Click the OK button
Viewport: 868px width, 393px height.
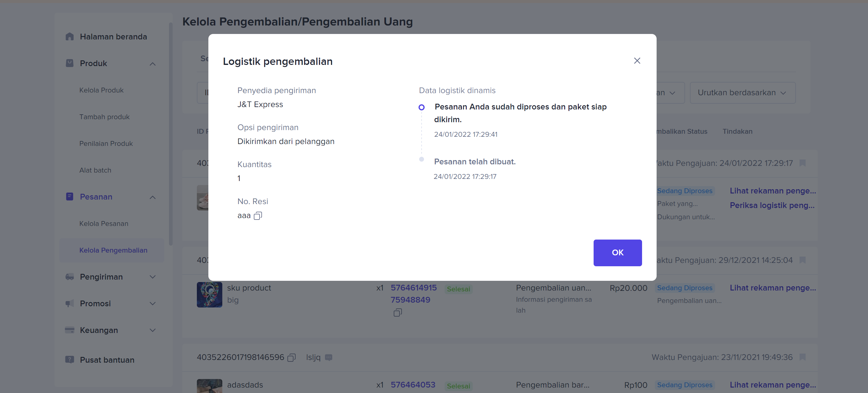point(617,252)
